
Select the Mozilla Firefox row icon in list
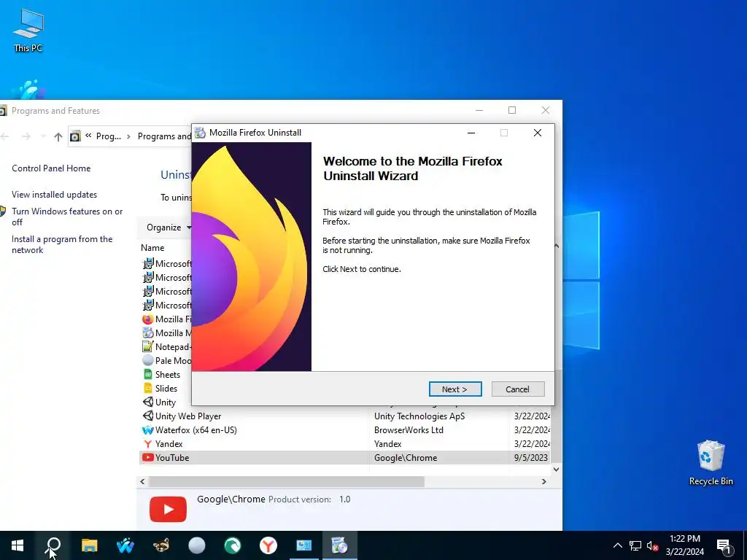pos(147,319)
